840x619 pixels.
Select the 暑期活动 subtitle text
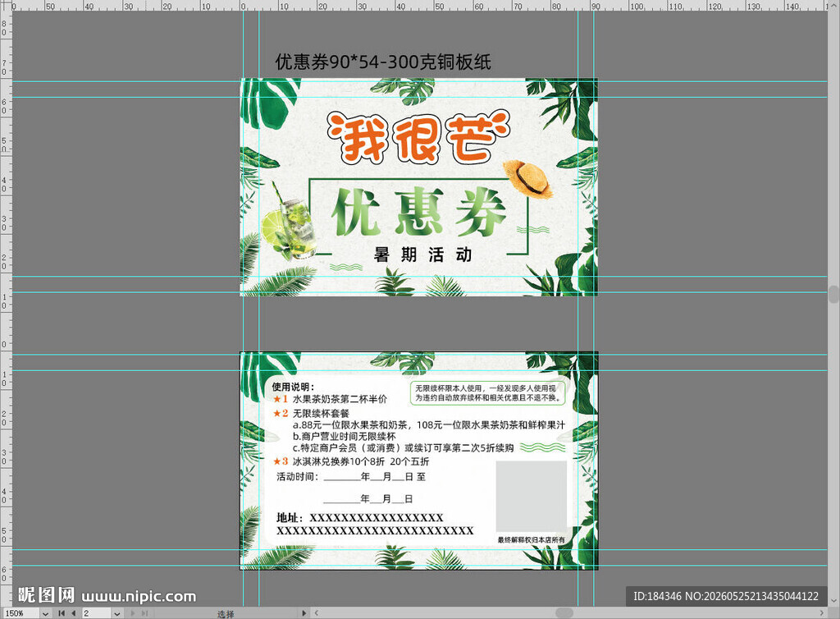point(422,254)
